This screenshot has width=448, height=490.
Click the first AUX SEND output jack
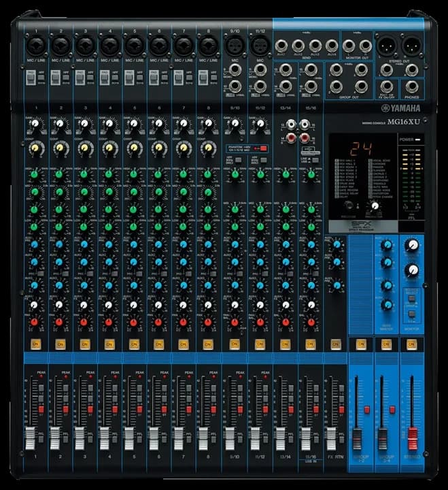281,46
